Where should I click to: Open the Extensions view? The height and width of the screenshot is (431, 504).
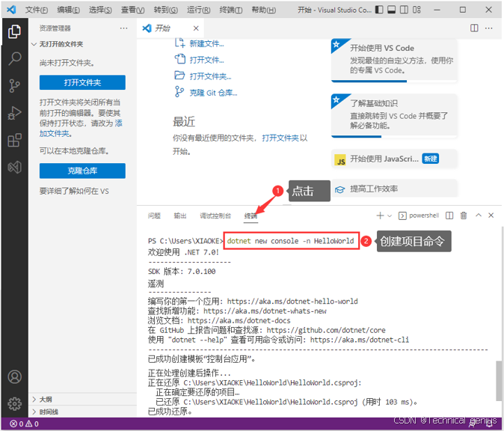click(x=14, y=140)
